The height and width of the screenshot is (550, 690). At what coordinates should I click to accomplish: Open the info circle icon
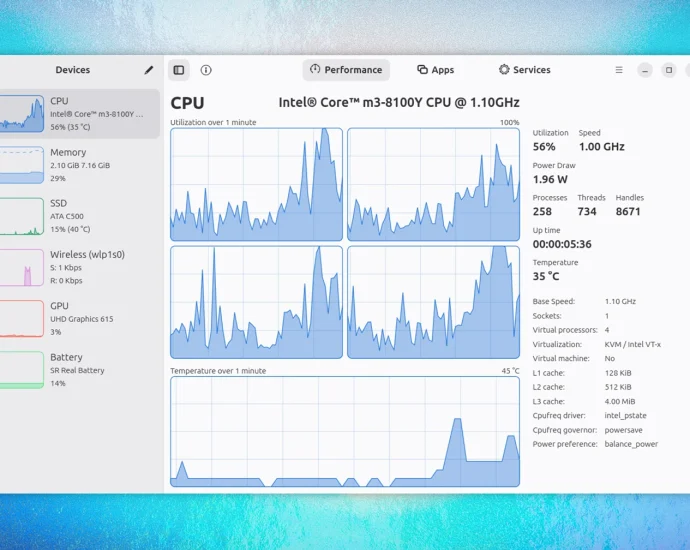pyautogui.click(x=206, y=70)
